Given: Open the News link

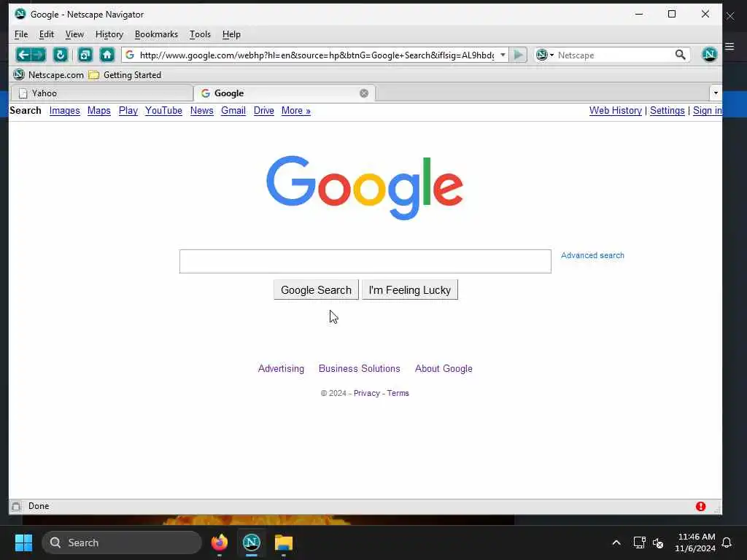Looking at the screenshot, I should pos(201,111).
